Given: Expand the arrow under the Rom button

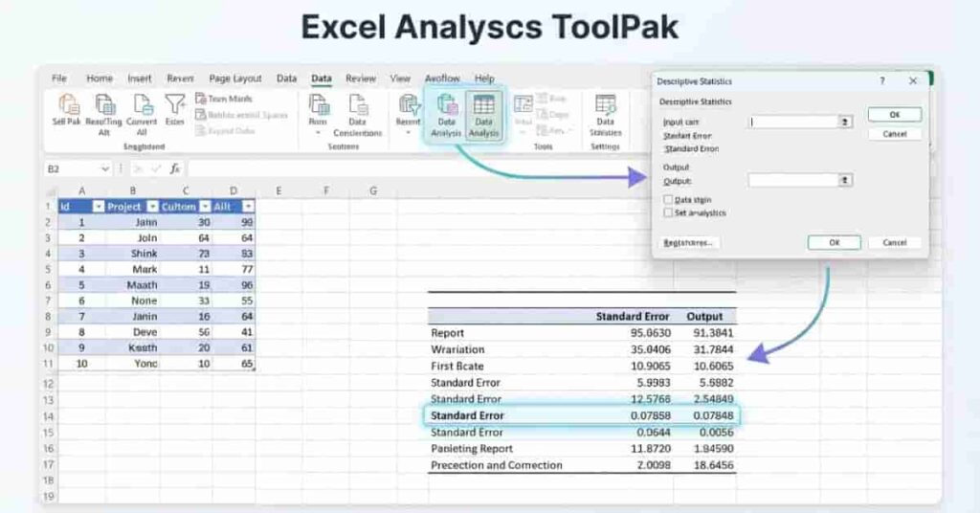Looking at the screenshot, I should (x=318, y=133).
